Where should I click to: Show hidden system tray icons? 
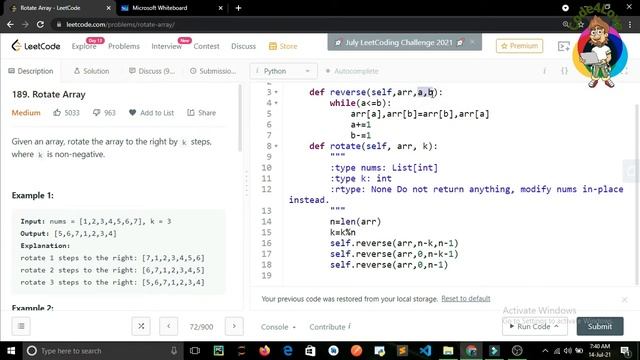[x=545, y=351]
